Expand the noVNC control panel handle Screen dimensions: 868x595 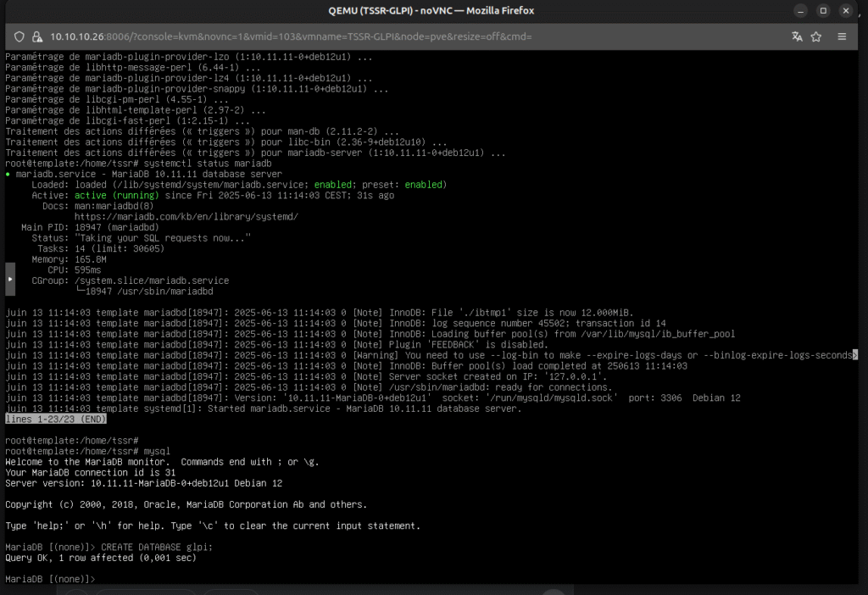(9, 278)
